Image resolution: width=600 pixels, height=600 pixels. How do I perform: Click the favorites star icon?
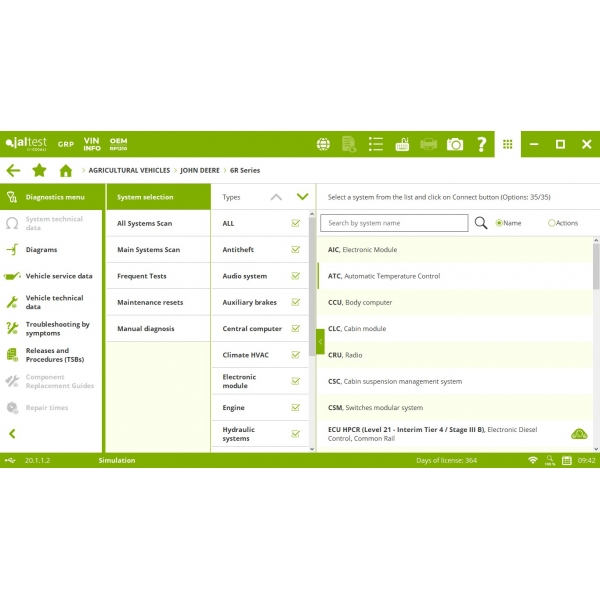coord(40,171)
